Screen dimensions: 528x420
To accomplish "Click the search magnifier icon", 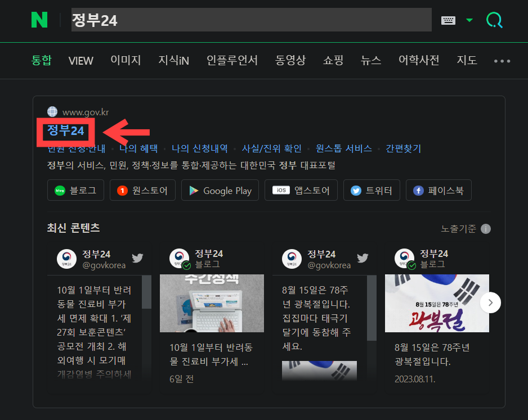I will (494, 20).
